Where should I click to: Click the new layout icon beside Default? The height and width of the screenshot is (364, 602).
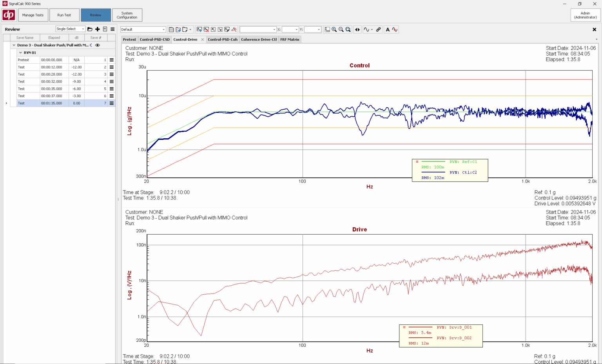click(x=171, y=29)
